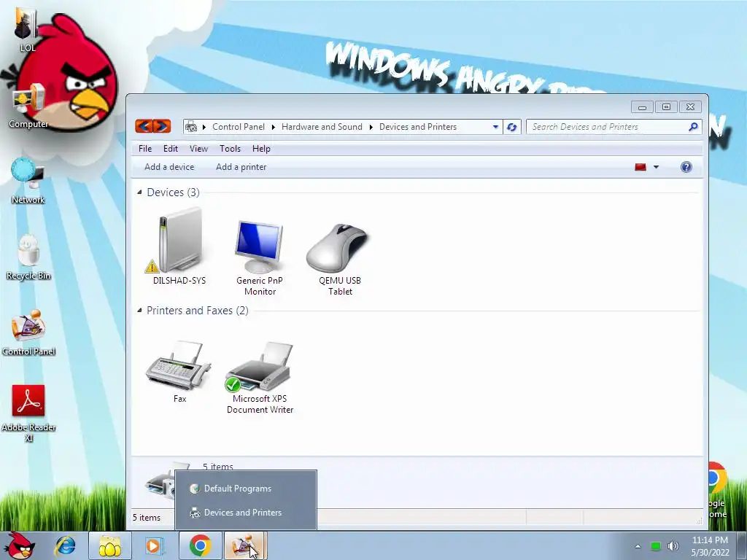Launch Internet Explorer from taskbar
747x560 pixels.
pos(65,545)
